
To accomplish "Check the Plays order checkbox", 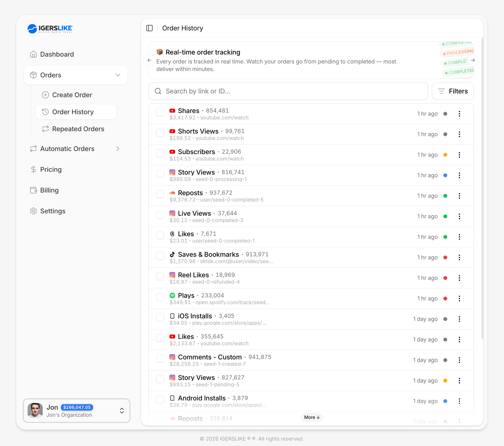I will pos(160,297).
